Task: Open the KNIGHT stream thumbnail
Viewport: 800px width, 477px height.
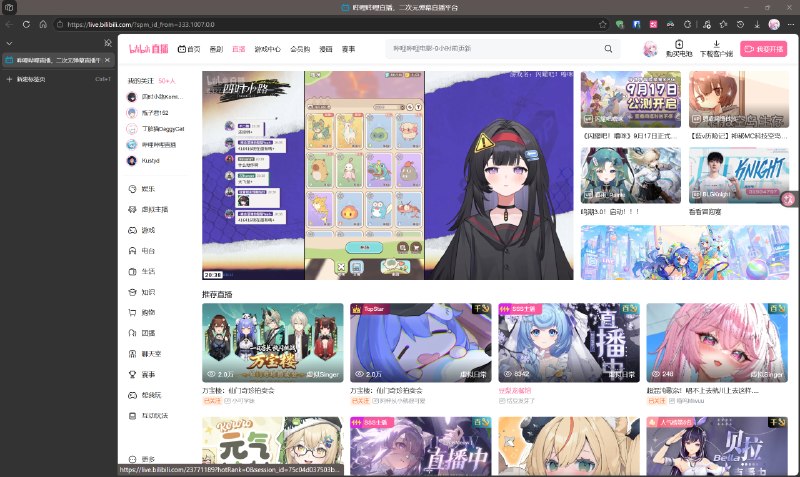Action: coord(739,175)
